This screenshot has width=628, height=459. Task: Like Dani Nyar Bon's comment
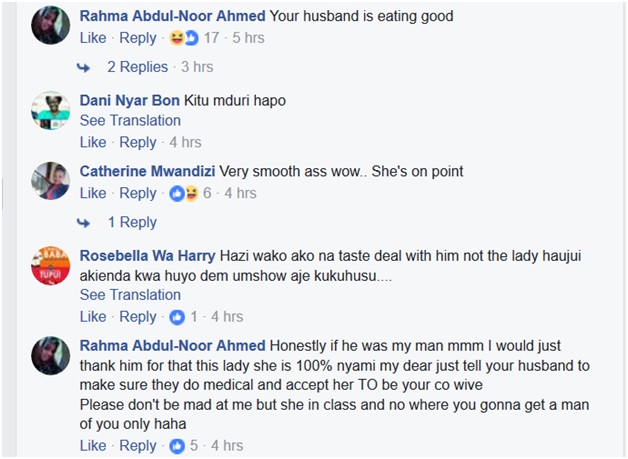coord(93,142)
